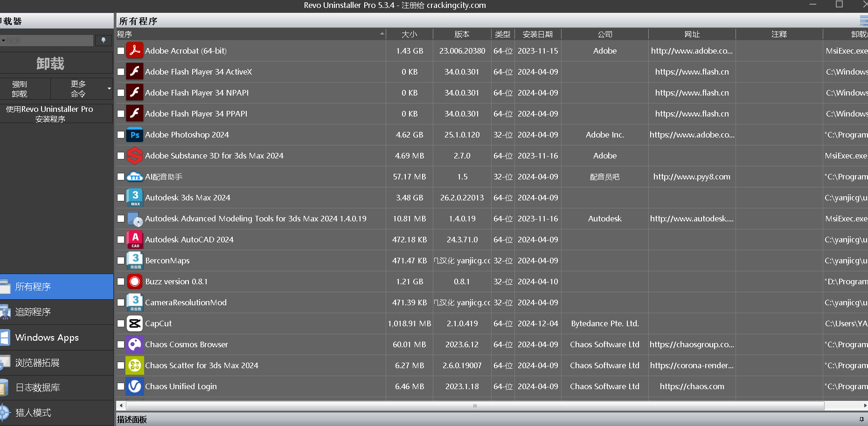The height and width of the screenshot is (426, 868).
Task: Select the Adobe Photoshop 2024 icon
Action: point(135,134)
